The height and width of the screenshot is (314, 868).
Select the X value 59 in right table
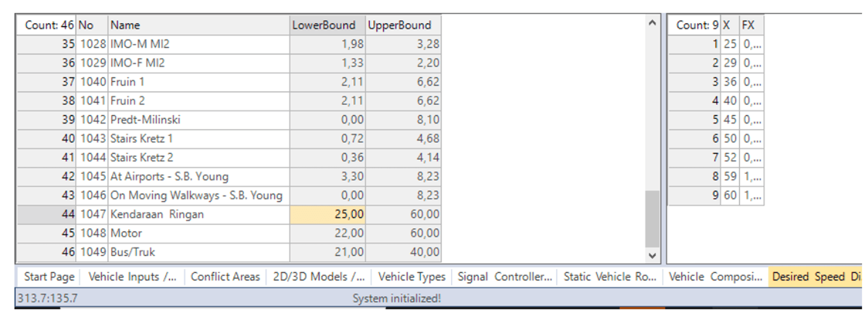[730, 176]
